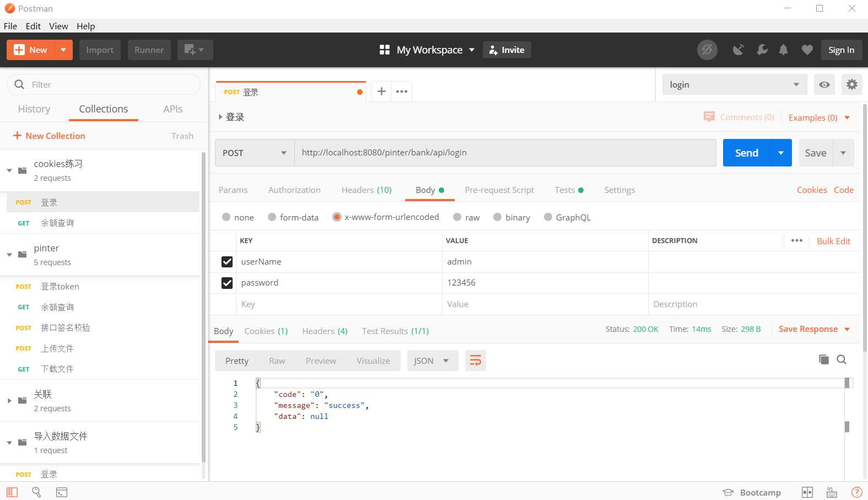The width and height of the screenshot is (868, 500).
Task: Open the Test Results response tab
Action: coord(395,331)
